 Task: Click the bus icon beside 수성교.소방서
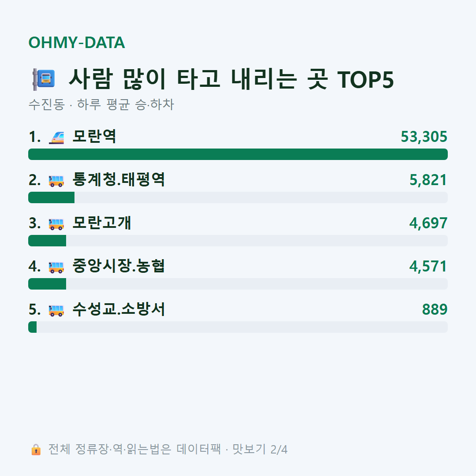point(56,310)
